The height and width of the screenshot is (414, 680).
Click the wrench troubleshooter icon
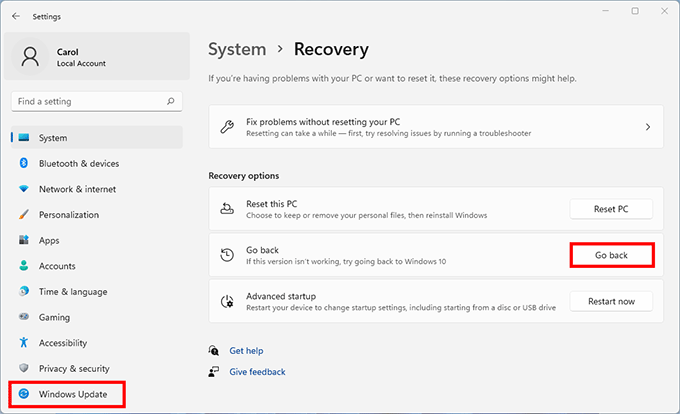coord(227,127)
